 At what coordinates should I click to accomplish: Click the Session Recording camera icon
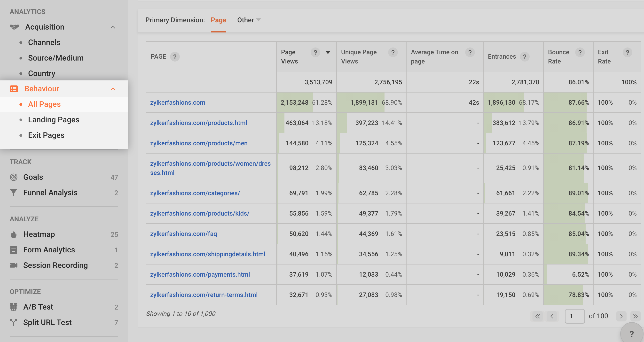14,265
